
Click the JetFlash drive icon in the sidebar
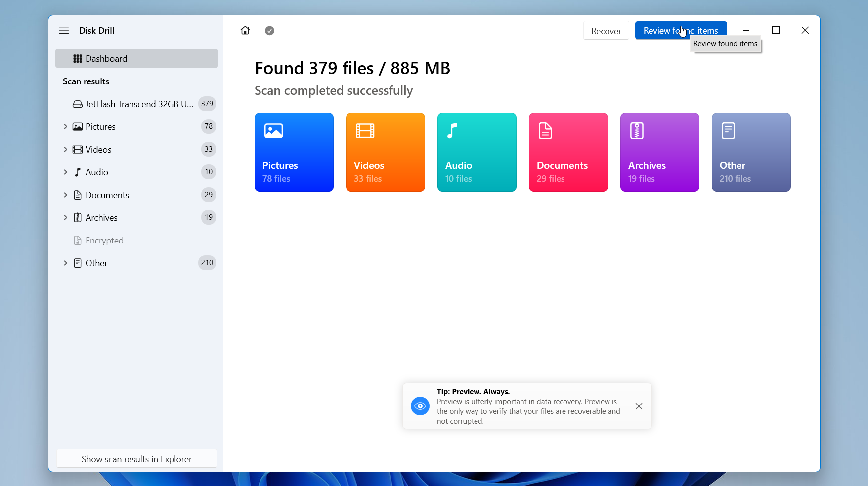tap(78, 104)
